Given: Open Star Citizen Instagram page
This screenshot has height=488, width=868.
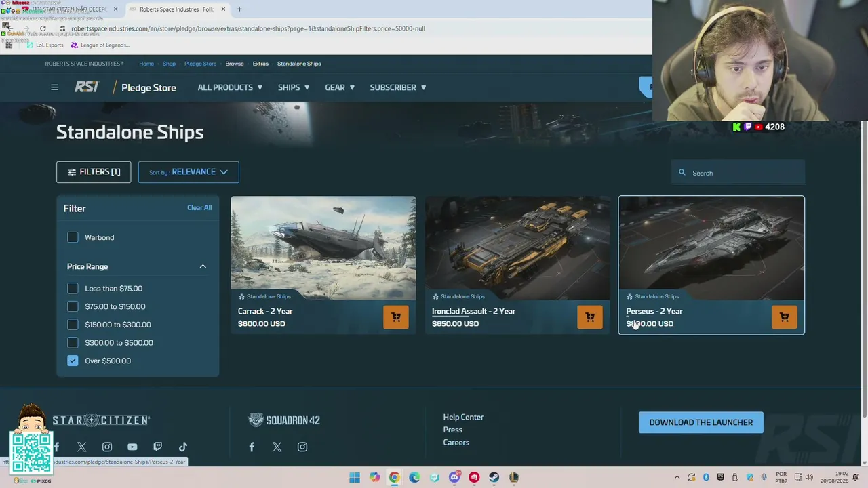Looking at the screenshot, I should click(x=107, y=447).
